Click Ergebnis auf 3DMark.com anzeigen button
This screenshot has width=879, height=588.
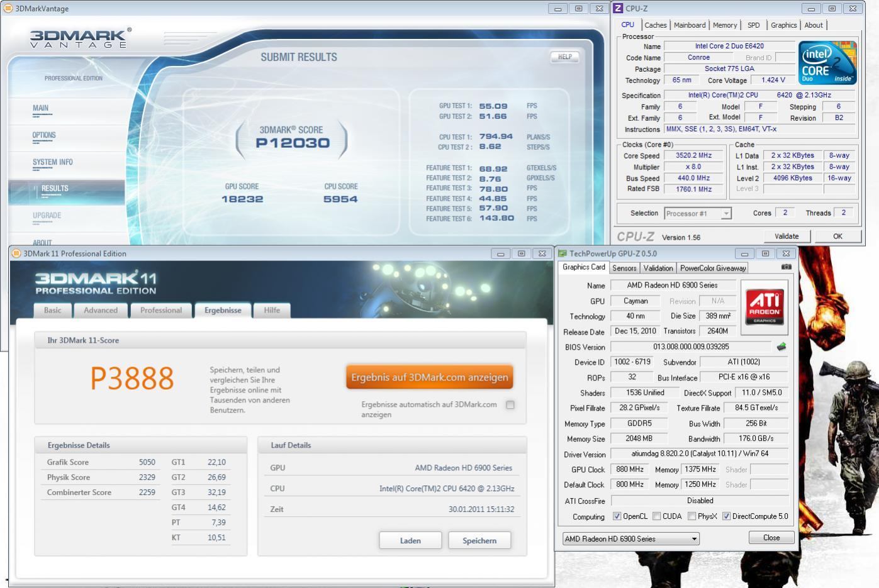click(x=430, y=377)
